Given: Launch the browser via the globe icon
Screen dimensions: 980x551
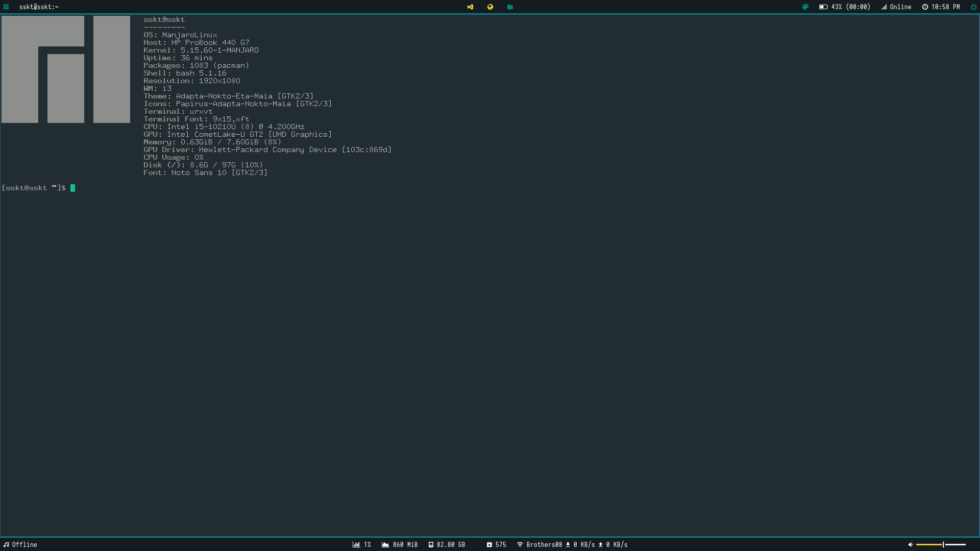Looking at the screenshot, I should coord(490,7).
